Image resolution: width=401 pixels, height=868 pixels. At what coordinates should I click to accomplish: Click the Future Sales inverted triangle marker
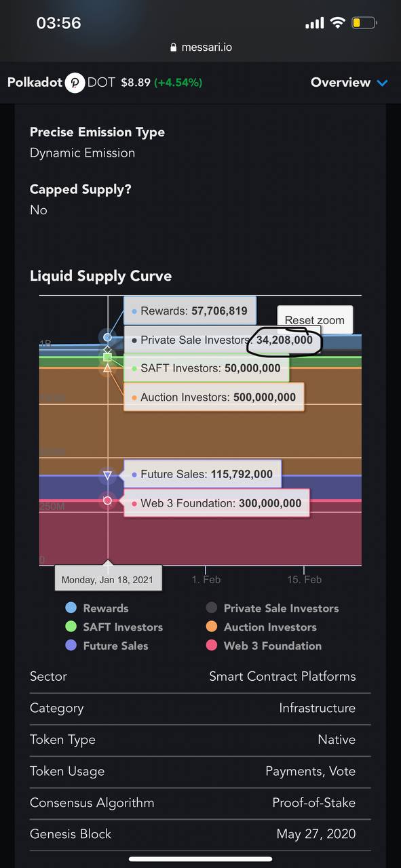pyautogui.click(x=107, y=475)
